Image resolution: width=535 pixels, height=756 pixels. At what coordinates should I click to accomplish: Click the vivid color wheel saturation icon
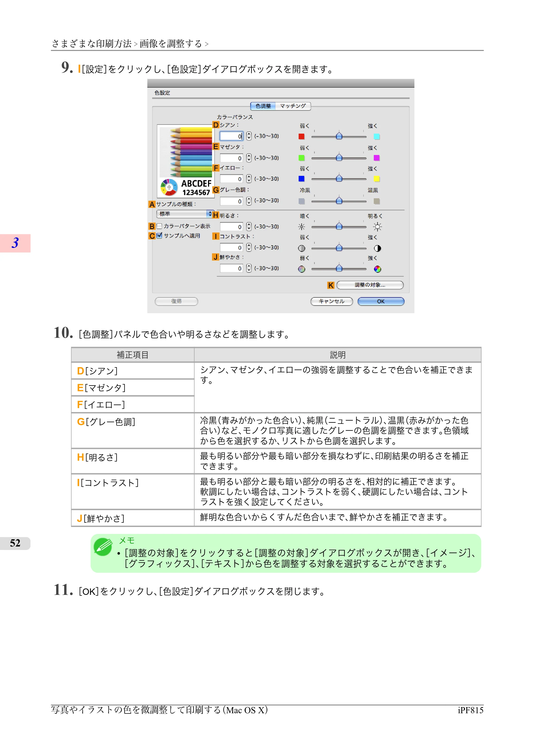[x=377, y=269]
